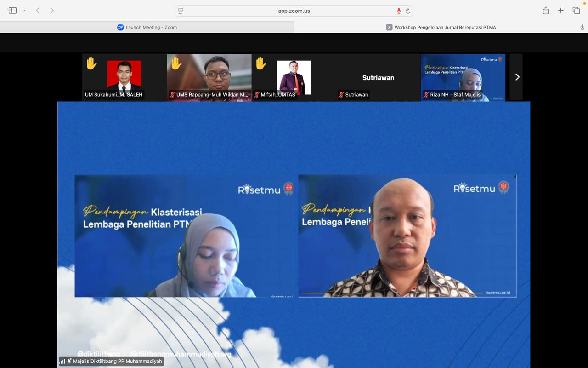Select UMS Rappang-Muh Wildan video tile

pos(209,77)
